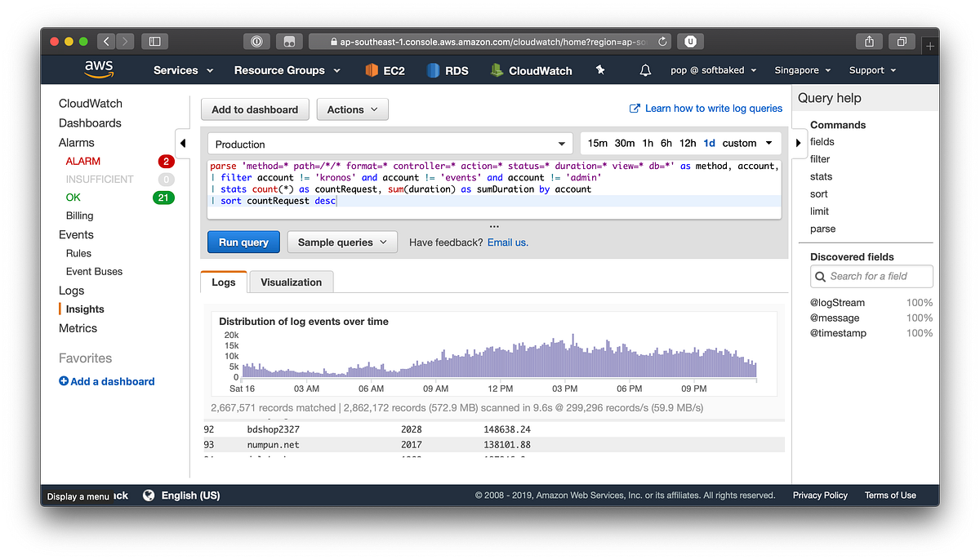Open the Sample queries dropdown

341,242
